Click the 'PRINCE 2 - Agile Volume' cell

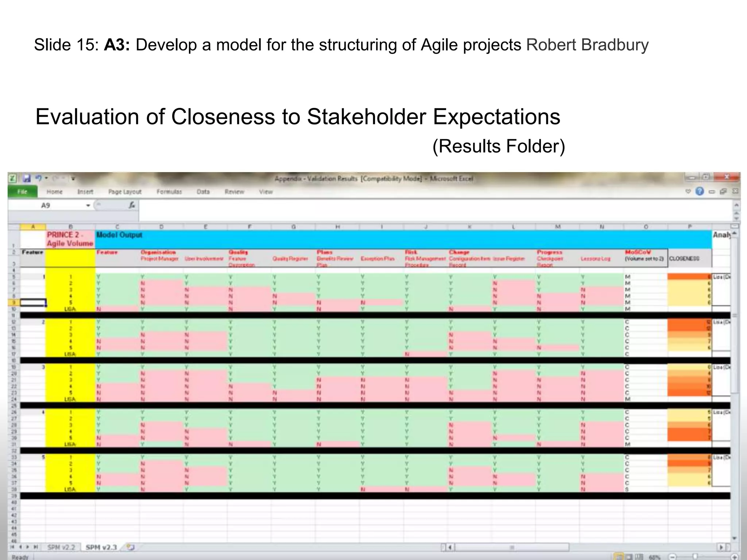coord(70,239)
